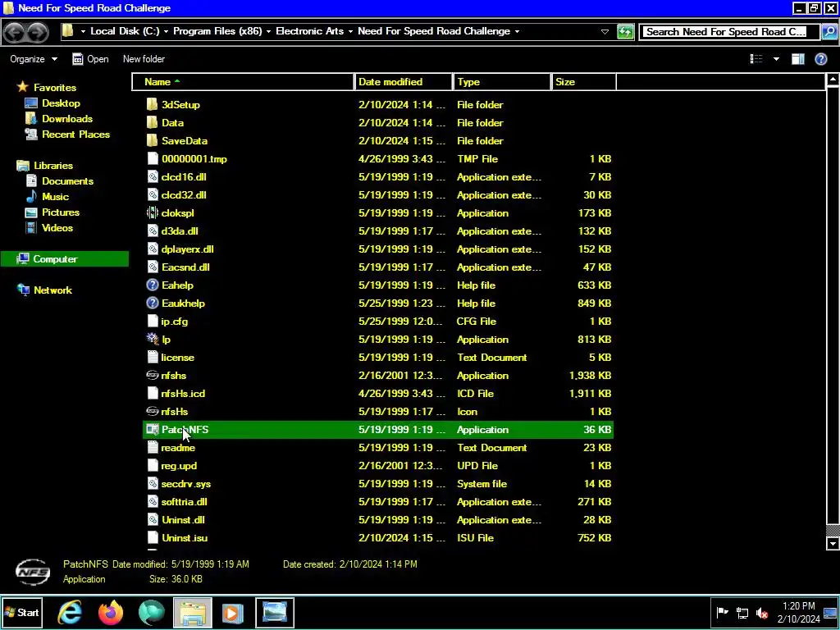Expand the Program Files (x86) breadcrumb arrow
The height and width of the screenshot is (630, 840).
[x=268, y=32]
